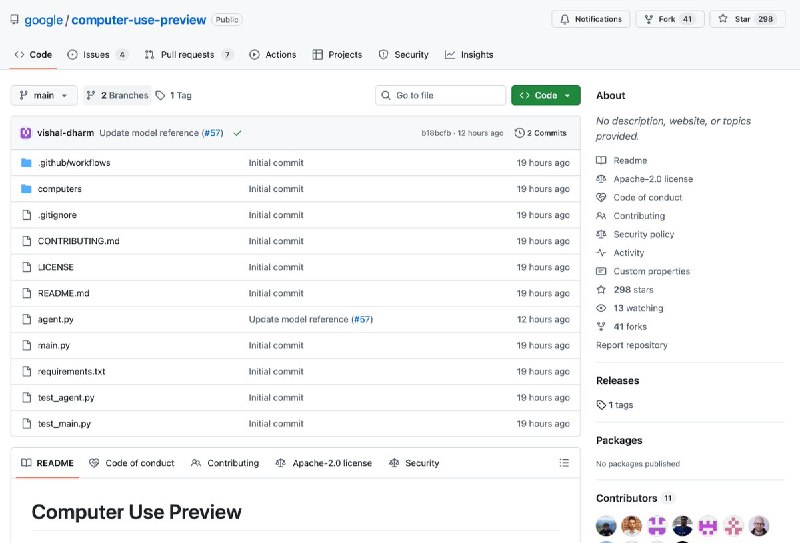
Task: Open the Actions tab
Action: click(x=272, y=55)
